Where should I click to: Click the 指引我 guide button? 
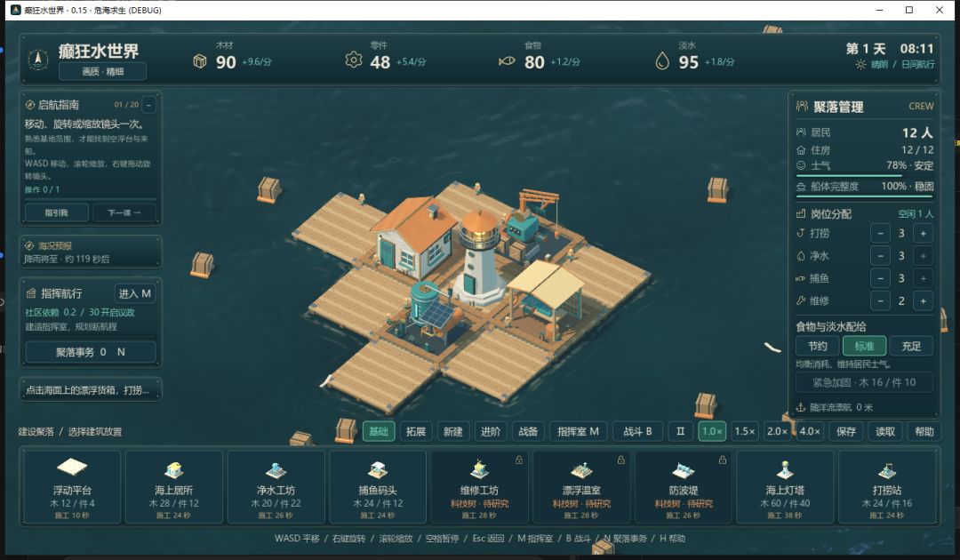click(x=57, y=213)
